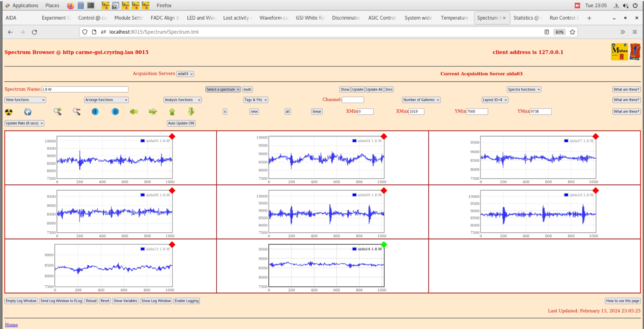Click the zoom in magnifier icon

click(58, 111)
